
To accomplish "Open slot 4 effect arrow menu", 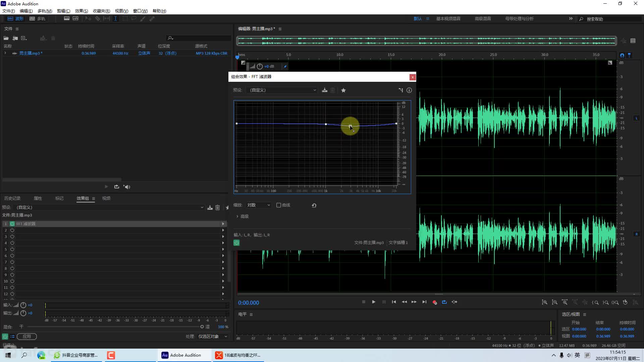I will coord(223,243).
